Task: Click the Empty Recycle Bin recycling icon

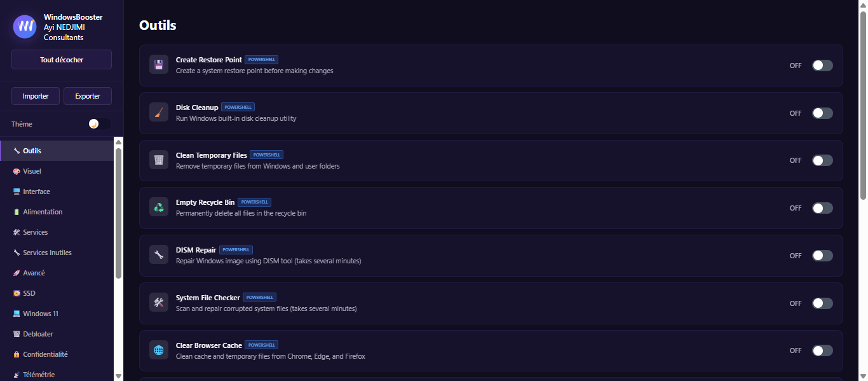Action: (x=158, y=207)
